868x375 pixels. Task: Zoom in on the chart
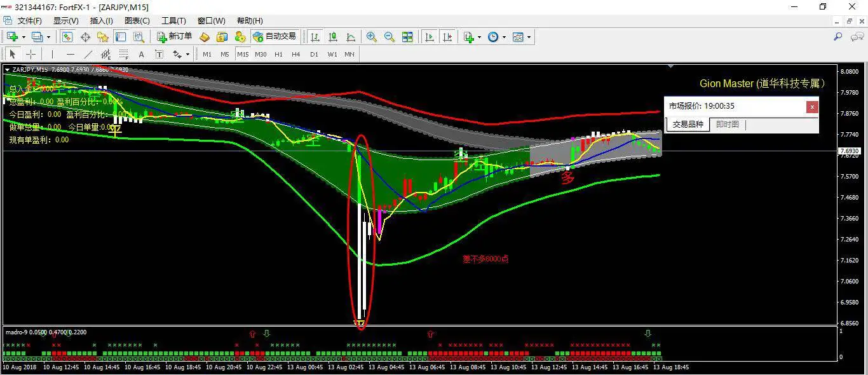[372, 37]
